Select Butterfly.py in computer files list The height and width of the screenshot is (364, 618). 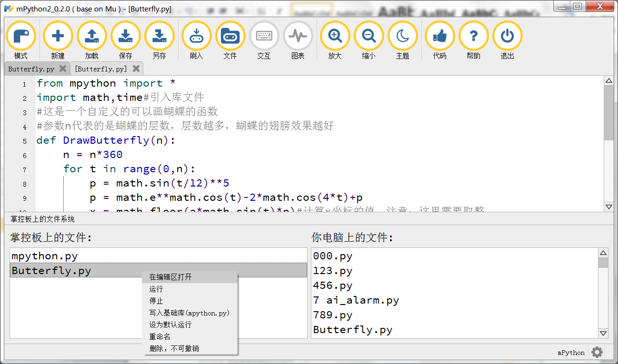pos(455,330)
